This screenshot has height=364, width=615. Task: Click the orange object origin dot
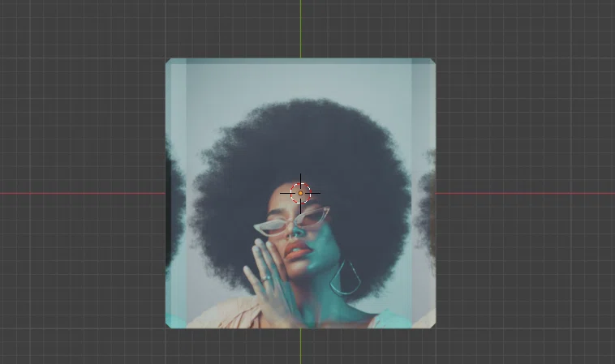click(300, 193)
